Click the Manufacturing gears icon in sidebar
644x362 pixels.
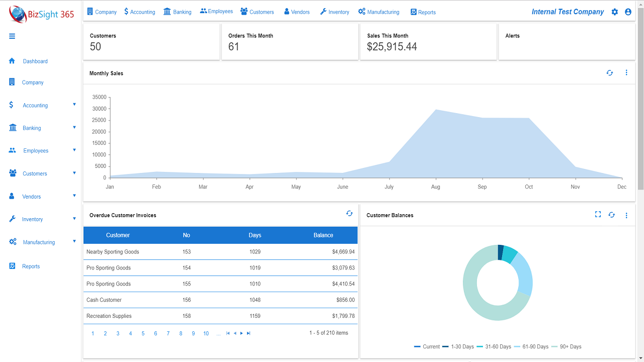[13, 242]
